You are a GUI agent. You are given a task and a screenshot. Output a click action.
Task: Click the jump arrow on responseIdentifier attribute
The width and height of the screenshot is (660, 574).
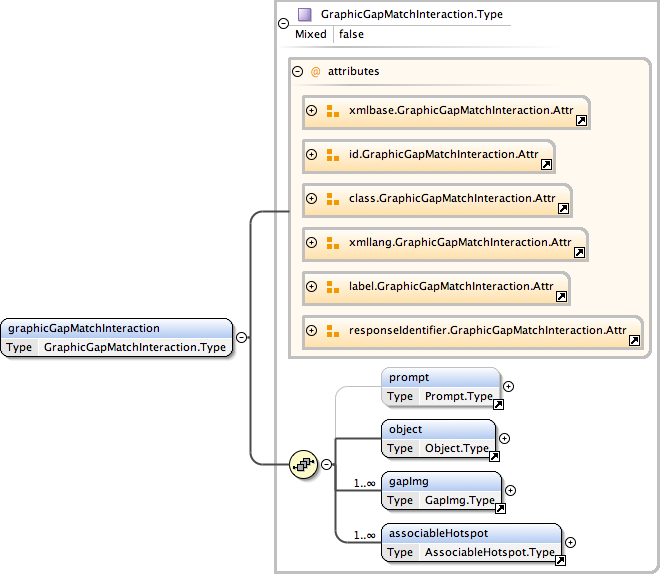[634, 341]
